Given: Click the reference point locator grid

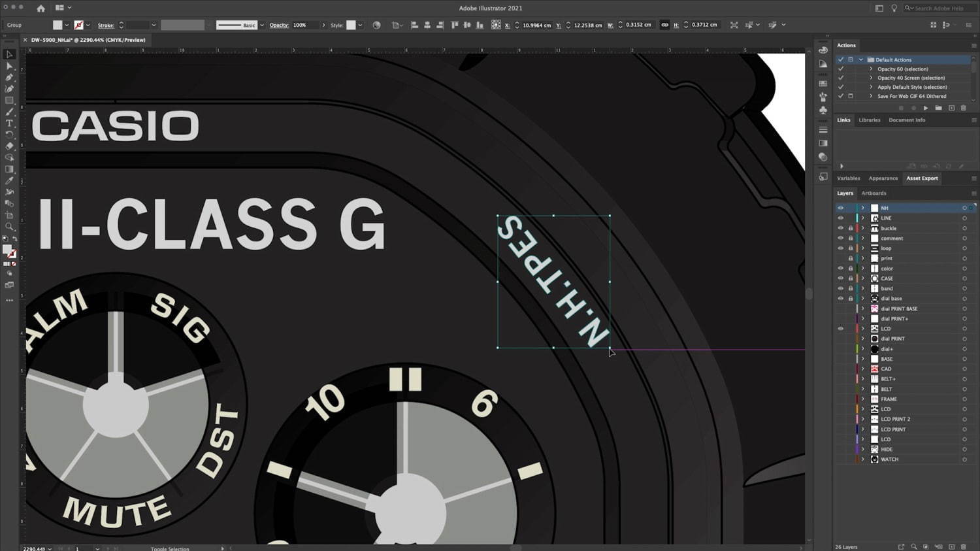Looking at the screenshot, I should (496, 25).
